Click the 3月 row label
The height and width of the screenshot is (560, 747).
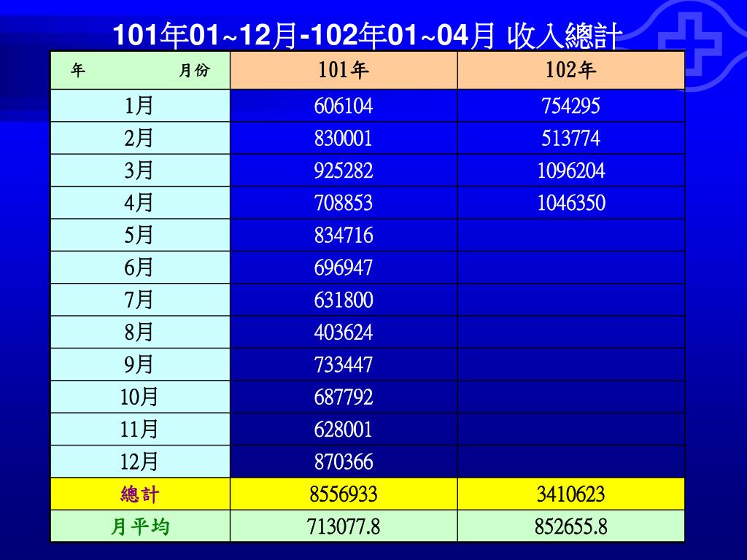pos(139,171)
